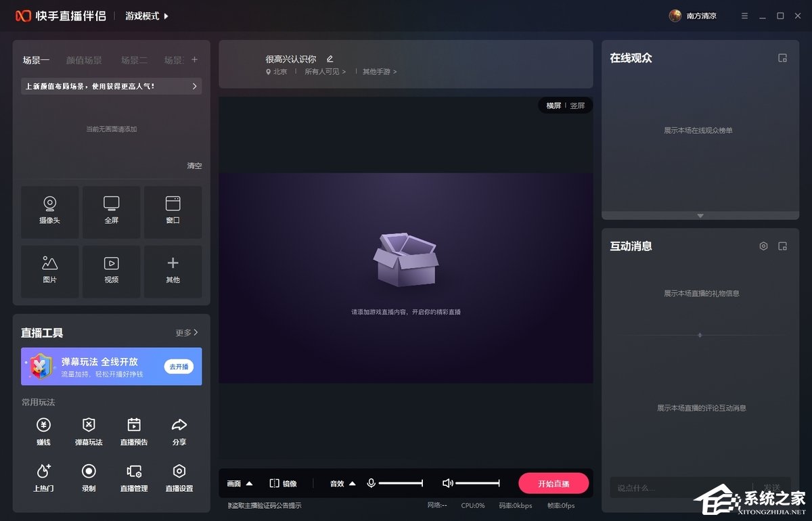Open 直播管理 live management
Image resolution: width=812 pixels, height=521 pixels.
(x=134, y=478)
